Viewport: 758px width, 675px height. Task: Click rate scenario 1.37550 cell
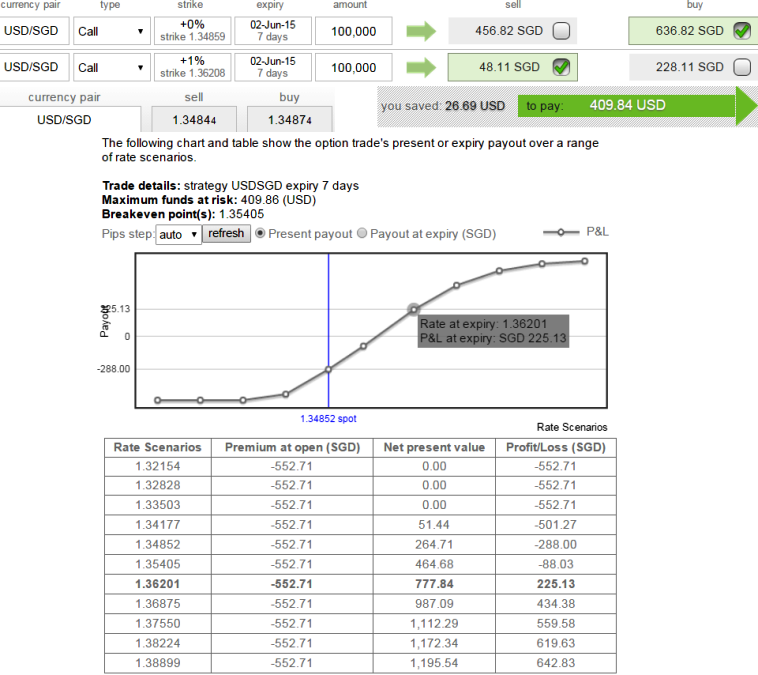point(158,624)
